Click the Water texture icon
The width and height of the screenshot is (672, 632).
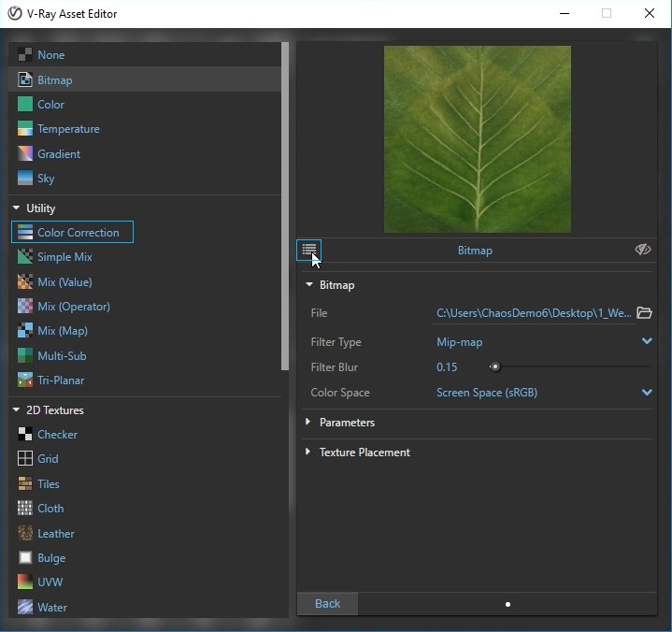pyautogui.click(x=25, y=608)
